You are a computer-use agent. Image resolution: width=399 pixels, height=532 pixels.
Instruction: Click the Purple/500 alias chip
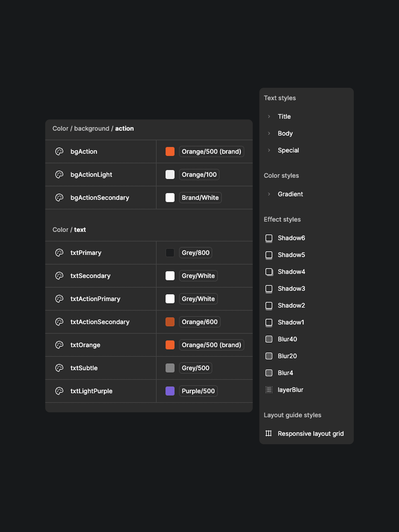198,391
